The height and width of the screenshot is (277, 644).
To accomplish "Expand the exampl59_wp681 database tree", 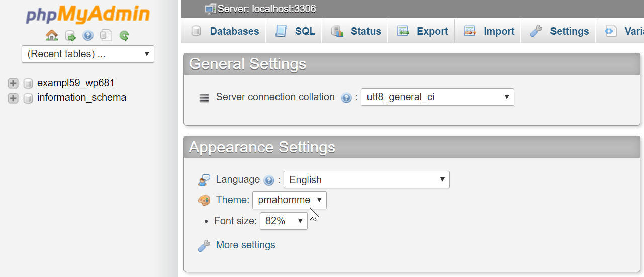I will coord(13,83).
